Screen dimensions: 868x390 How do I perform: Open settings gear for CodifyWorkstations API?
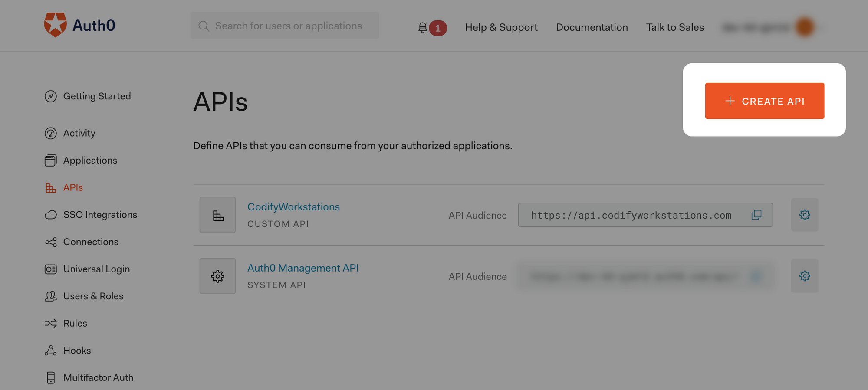[805, 215]
